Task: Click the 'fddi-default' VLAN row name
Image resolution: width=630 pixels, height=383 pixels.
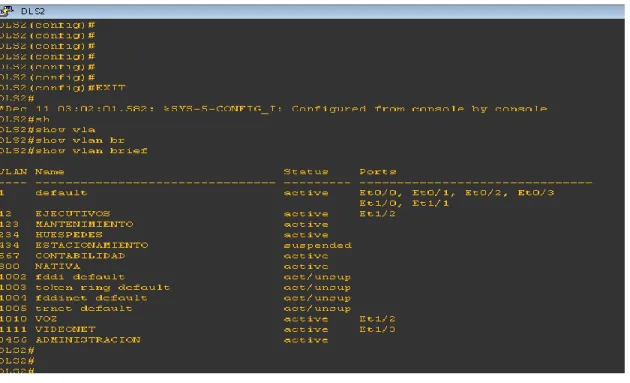Action: [x=80, y=276]
